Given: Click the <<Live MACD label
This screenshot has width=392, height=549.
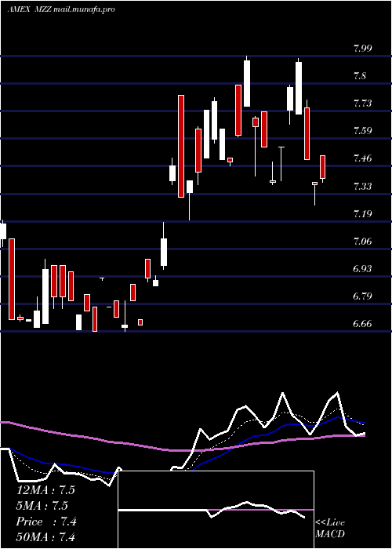Looking at the screenshot, I should pyautogui.click(x=330, y=528).
